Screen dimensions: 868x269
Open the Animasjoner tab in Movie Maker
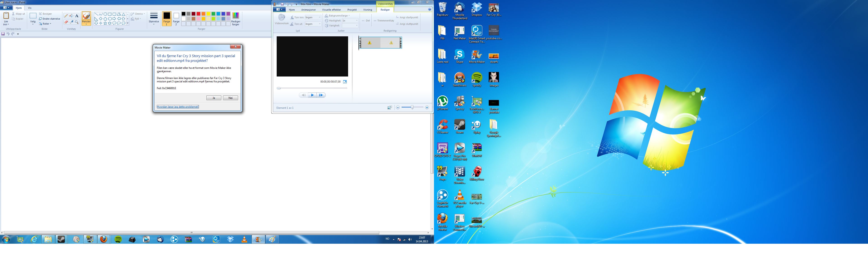point(309,10)
